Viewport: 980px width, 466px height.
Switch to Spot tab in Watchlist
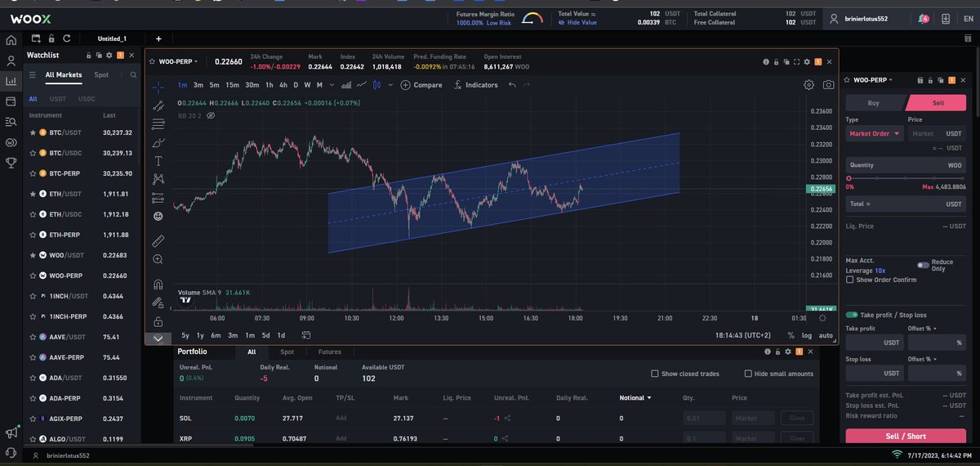pos(101,74)
